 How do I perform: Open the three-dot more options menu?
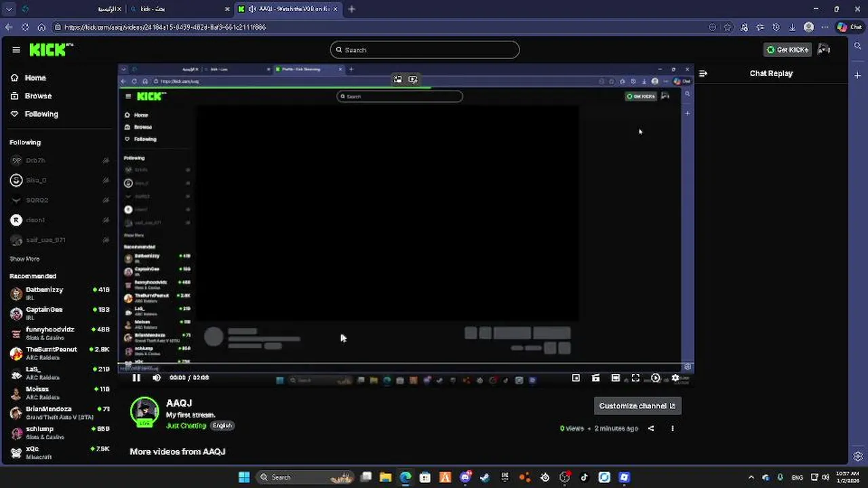673,428
